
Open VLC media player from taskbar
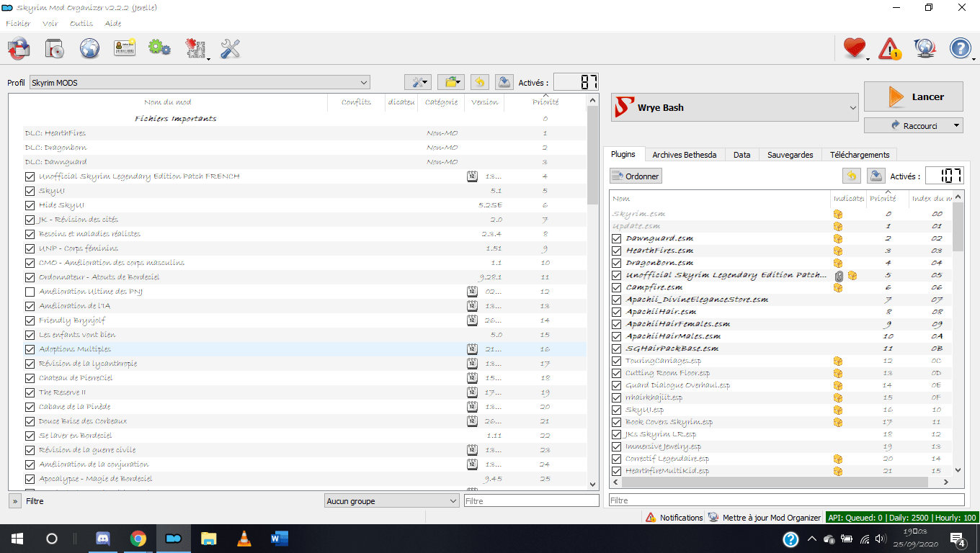244,539
